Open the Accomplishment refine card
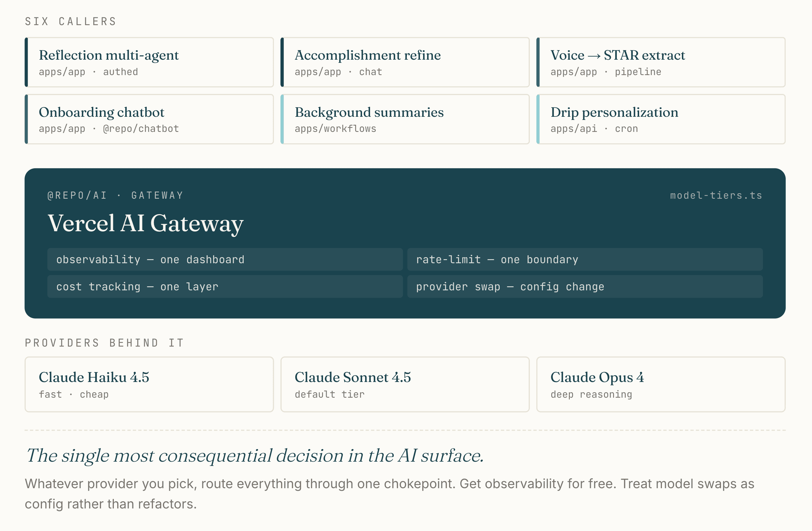The image size is (812, 531). 405,62
